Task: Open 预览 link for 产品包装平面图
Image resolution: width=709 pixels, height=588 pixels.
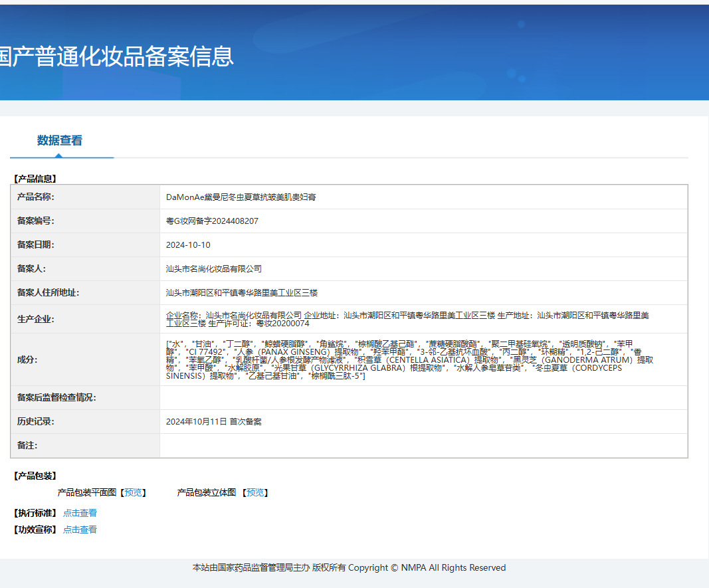Action: (x=133, y=492)
